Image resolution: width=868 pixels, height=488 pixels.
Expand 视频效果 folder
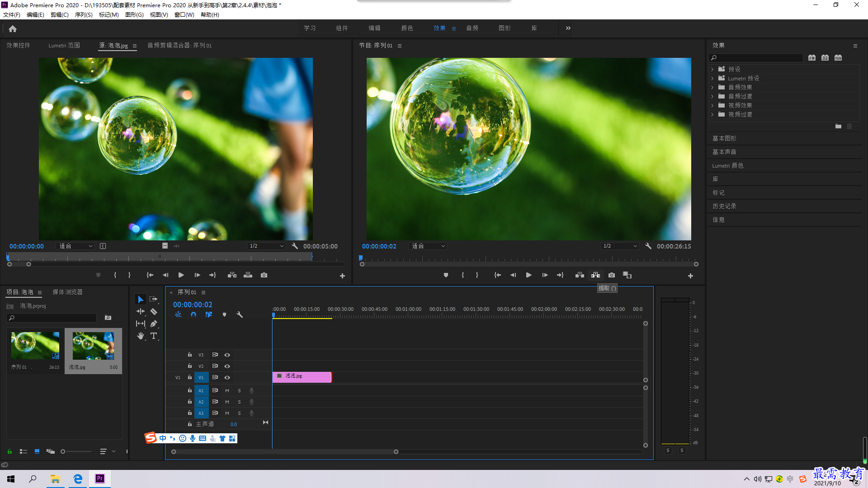[x=712, y=105]
